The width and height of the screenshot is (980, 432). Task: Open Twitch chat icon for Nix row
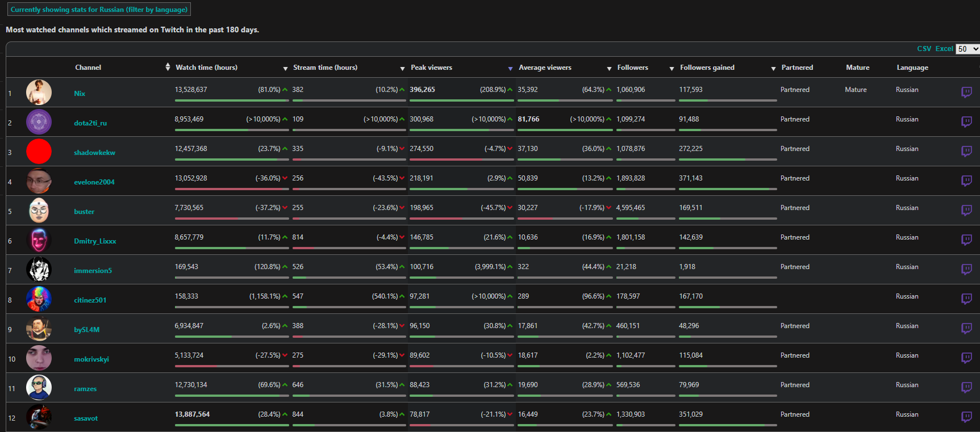pyautogui.click(x=966, y=92)
